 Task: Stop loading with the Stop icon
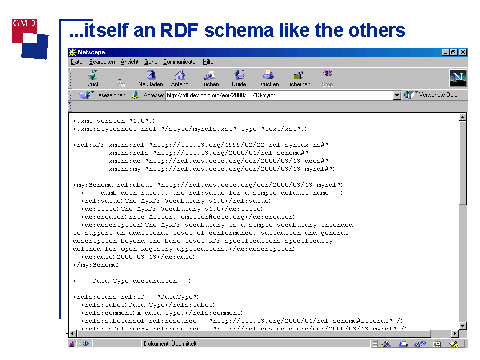(327, 78)
